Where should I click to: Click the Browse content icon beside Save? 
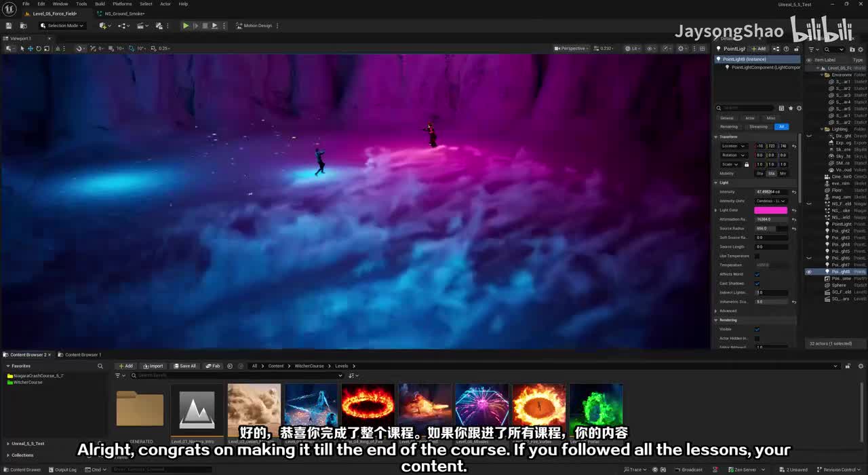pos(22,26)
